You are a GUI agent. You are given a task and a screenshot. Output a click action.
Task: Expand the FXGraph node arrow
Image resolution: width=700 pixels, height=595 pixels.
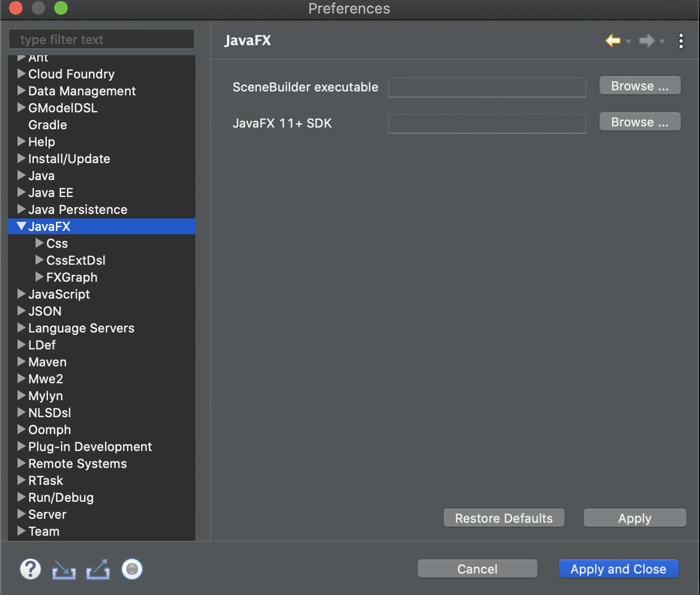[x=40, y=277]
